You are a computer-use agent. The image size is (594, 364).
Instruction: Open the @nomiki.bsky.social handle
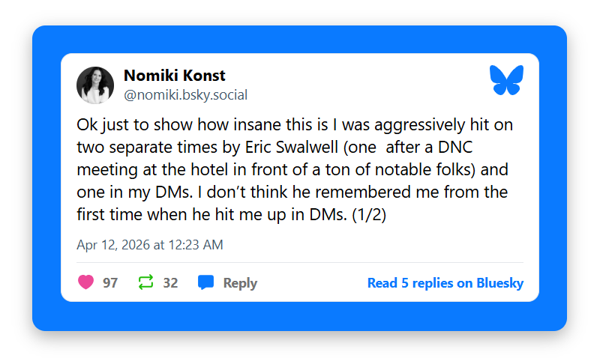185,95
